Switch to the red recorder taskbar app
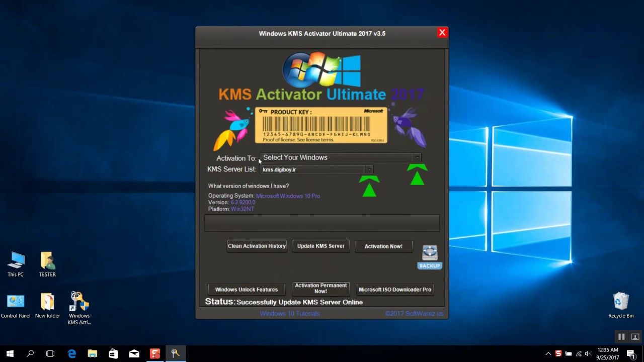This screenshot has height=362, width=644. (x=154, y=353)
